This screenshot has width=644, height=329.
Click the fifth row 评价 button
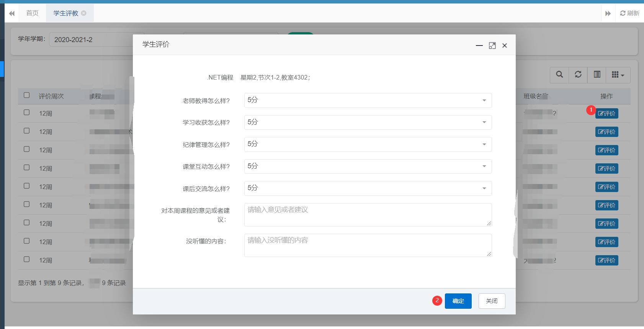(607, 187)
